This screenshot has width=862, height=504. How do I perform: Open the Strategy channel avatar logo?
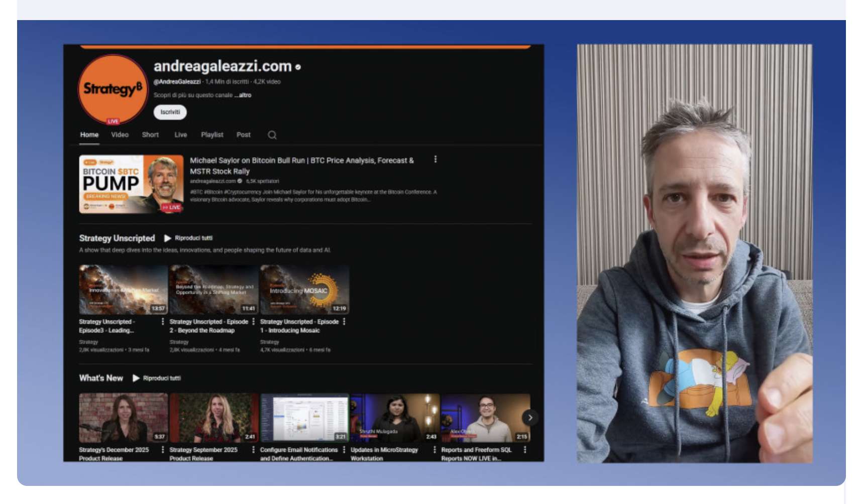point(113,89)
